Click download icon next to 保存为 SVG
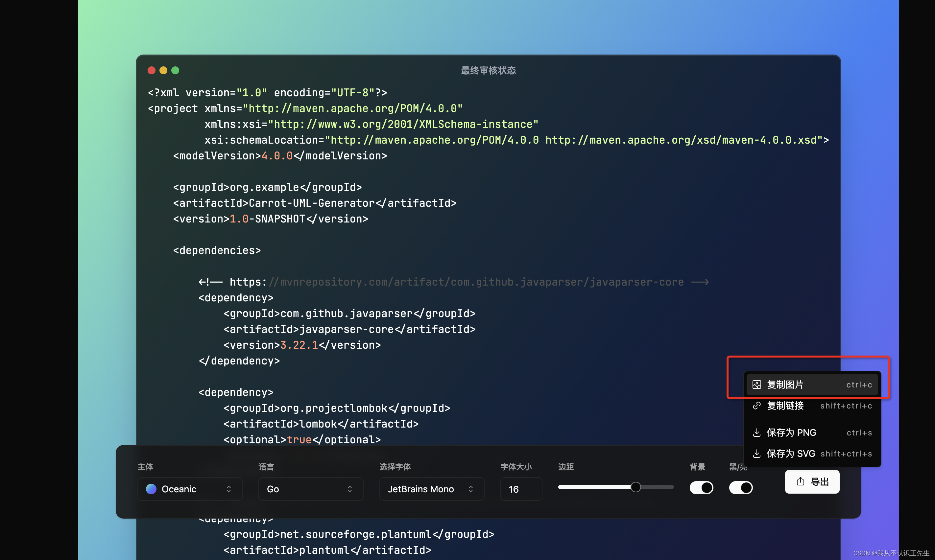 pos(756,454)
